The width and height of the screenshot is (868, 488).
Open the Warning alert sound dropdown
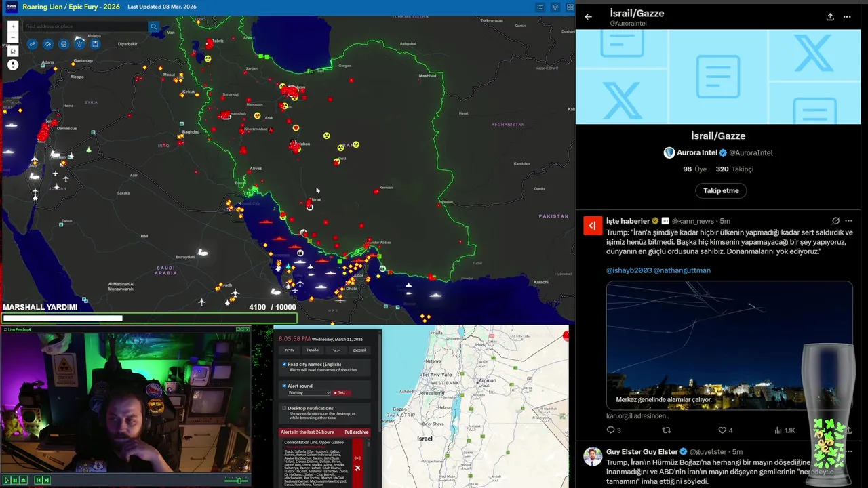[x=309, y=392]
